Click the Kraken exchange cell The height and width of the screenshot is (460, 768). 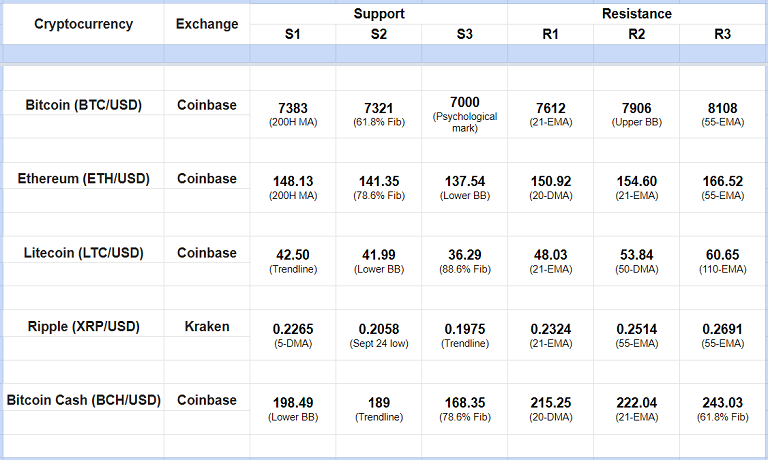207,326
